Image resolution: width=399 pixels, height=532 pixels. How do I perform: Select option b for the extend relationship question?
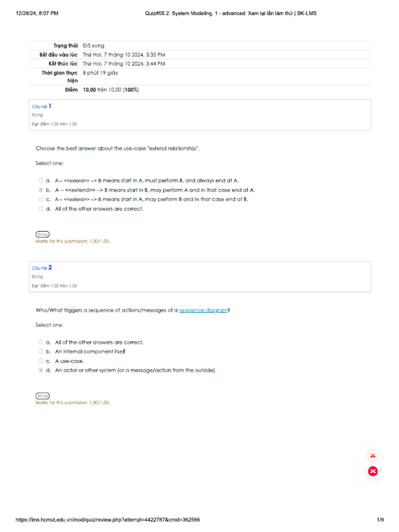pyautogui.click(x=41, y=190)
